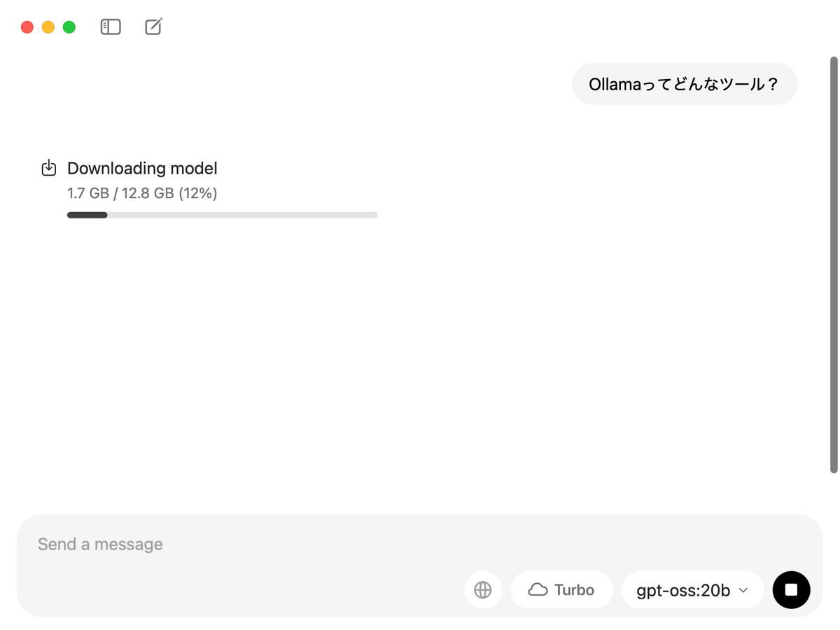Click the 1.7 GB / 12.8 GB (12%) text
The image size is (840, 630).
pyautogui.click(x=142, y=193)
